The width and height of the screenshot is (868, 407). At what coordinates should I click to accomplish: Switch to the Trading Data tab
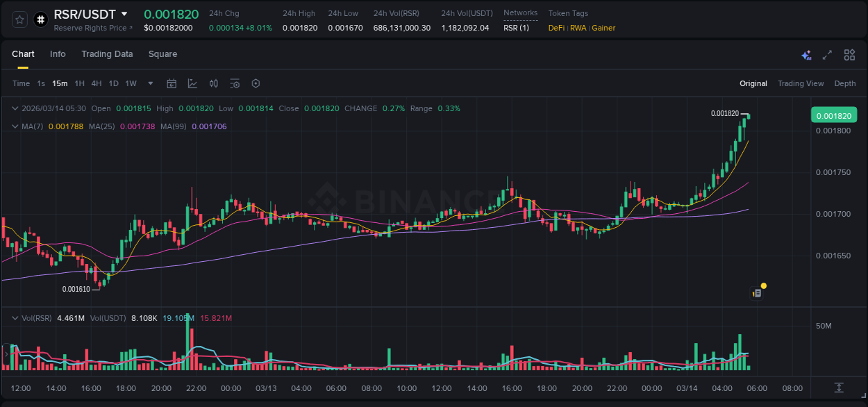point(107,54)
